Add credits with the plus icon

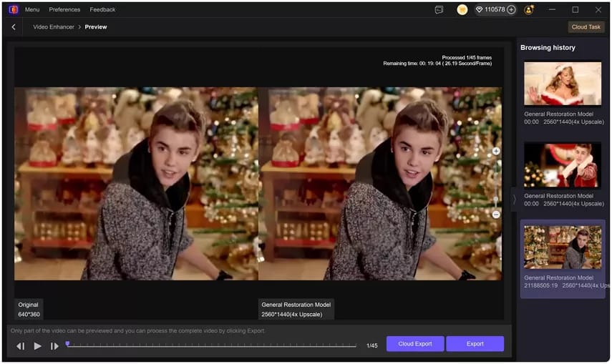[x=511, y=10]
